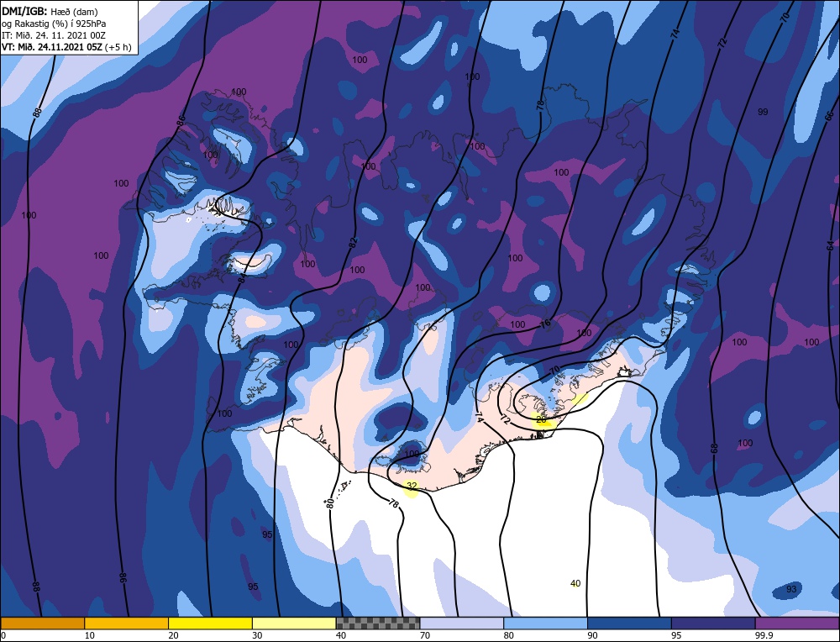Click the '68' height contour label

(713, 449)
